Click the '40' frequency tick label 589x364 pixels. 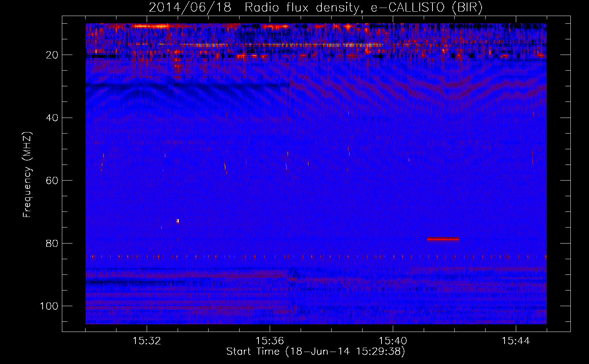[x=52, y=118]
